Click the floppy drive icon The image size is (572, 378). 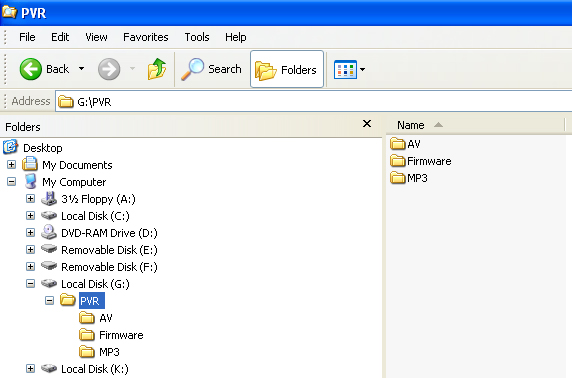click(x=49, y=198)
